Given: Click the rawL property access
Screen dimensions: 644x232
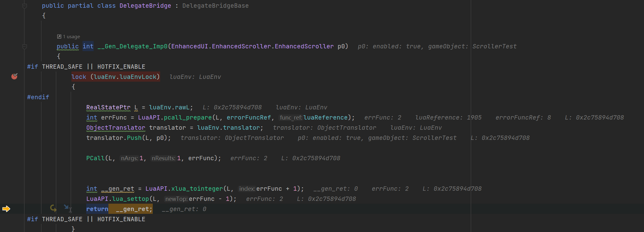Looking at the screenshot, I should point(182,107).
